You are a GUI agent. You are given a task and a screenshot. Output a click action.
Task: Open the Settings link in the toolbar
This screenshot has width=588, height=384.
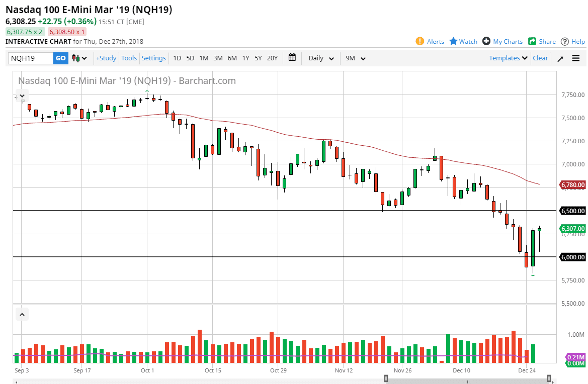pyautogui.click(x=153, y=58)
